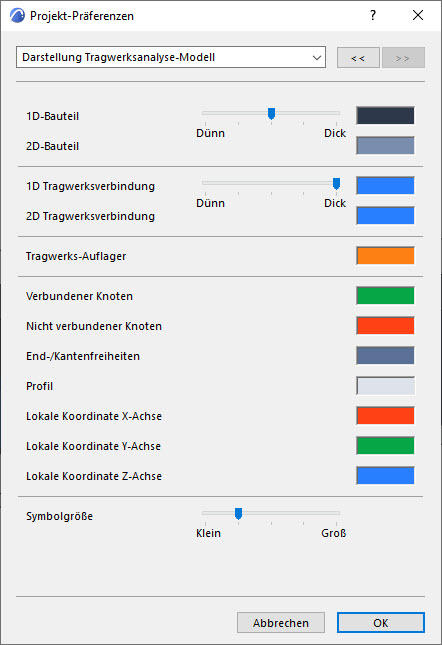The image size is (442, 645).
Task: Click the Symbolgröße slider handle
Action: 238,513
